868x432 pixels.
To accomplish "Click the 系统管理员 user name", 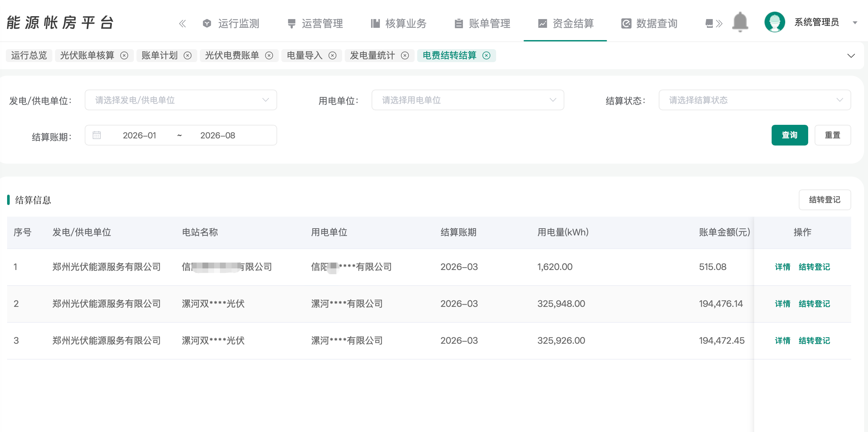I will [817, 22].
